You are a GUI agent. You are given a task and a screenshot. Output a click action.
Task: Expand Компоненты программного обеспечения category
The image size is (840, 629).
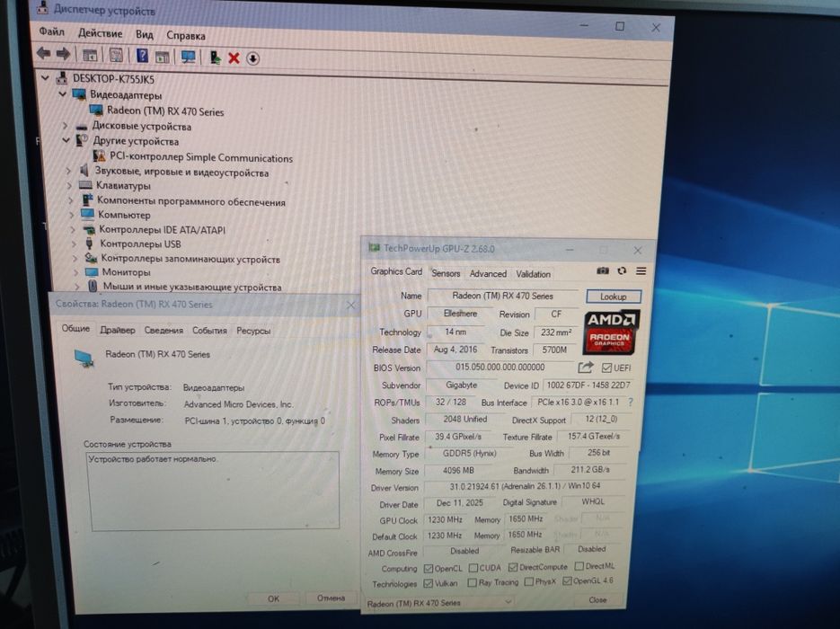70,200
